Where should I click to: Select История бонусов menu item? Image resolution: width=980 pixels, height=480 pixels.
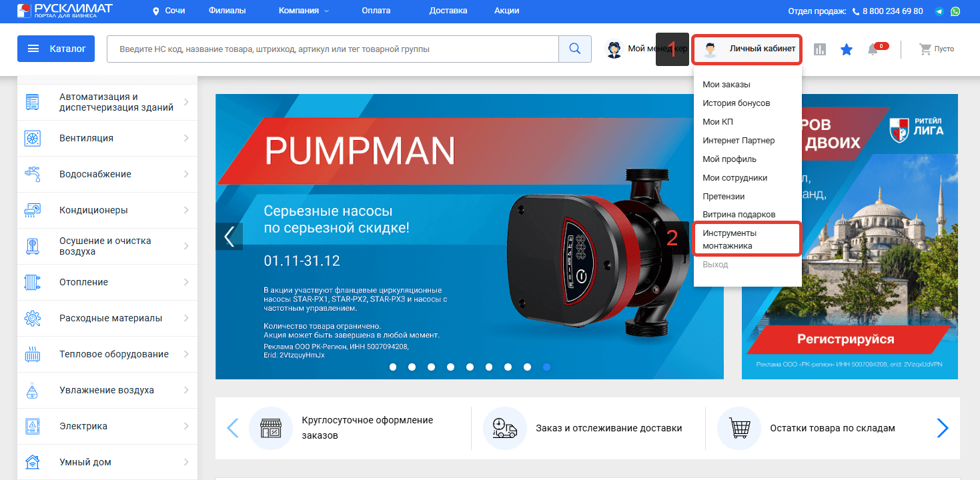(737, 103)
